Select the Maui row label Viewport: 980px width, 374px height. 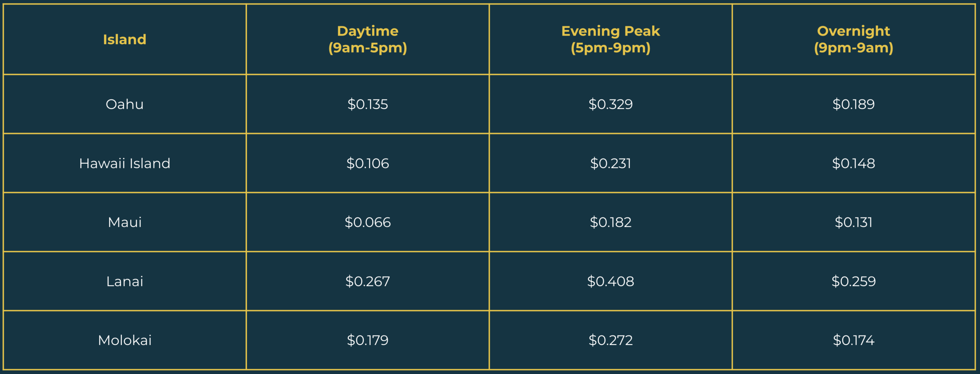pos(124,222)
